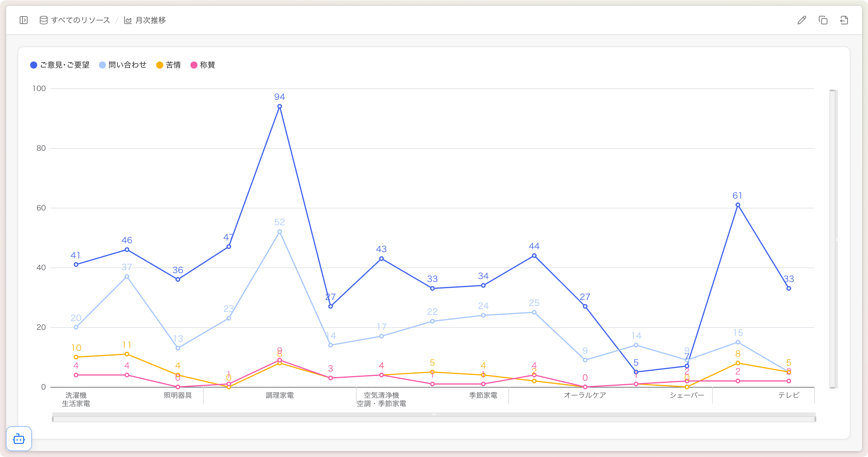868x457 pixels.
Task: Click the pencil edit icon
Action: coord(802,20)
